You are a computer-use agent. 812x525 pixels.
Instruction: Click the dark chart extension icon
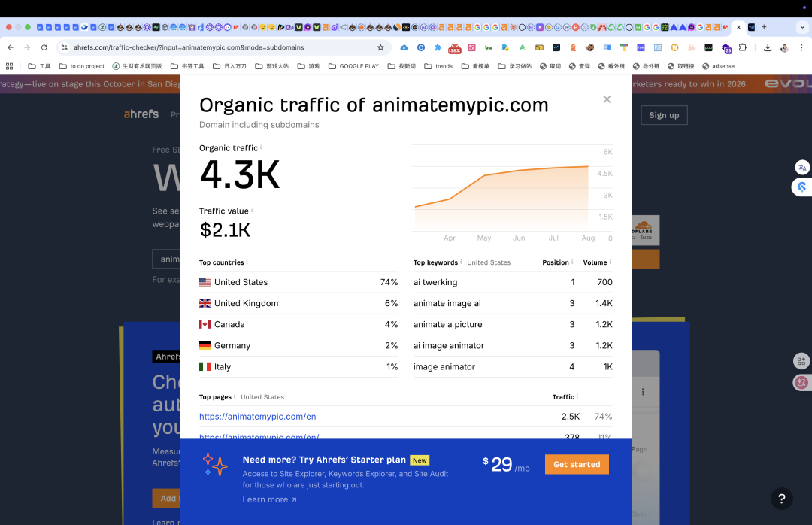pos(556,47)
